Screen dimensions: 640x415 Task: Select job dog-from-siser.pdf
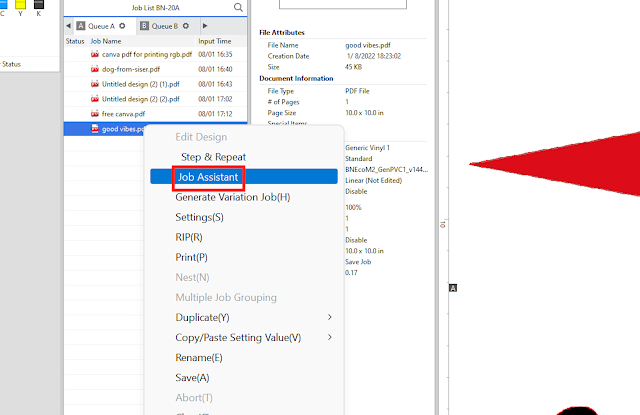(x=156, y=69)
